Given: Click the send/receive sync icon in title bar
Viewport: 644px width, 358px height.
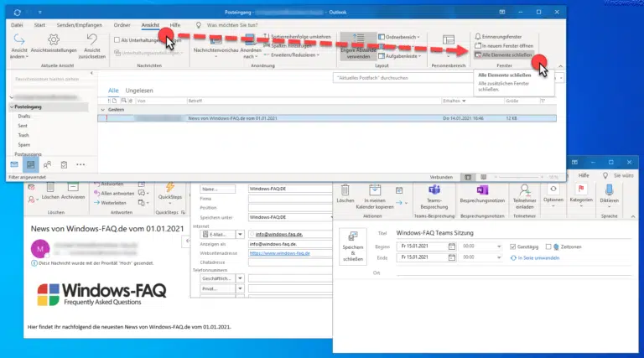Looking at the screenshot, I should click(17, 13).
